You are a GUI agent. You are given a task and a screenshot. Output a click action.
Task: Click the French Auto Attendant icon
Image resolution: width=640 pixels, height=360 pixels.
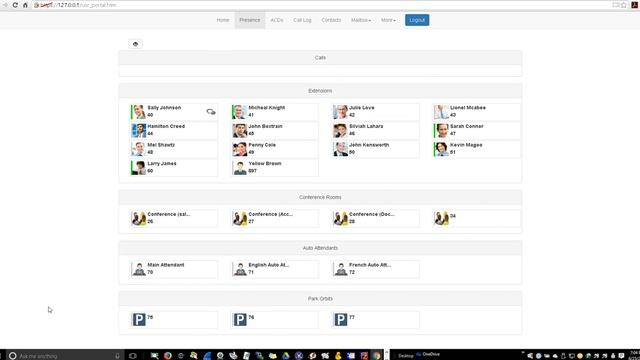point(340,269)
